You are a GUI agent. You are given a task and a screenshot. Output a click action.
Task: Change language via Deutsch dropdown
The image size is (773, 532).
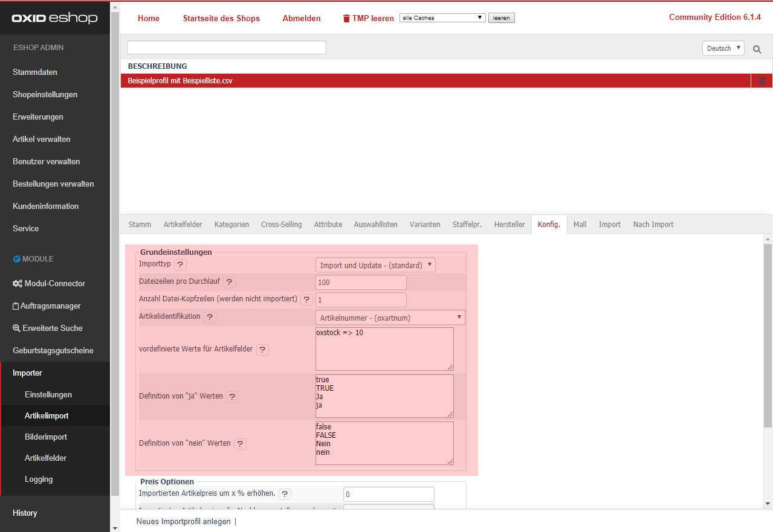click(x=723, y=48)
